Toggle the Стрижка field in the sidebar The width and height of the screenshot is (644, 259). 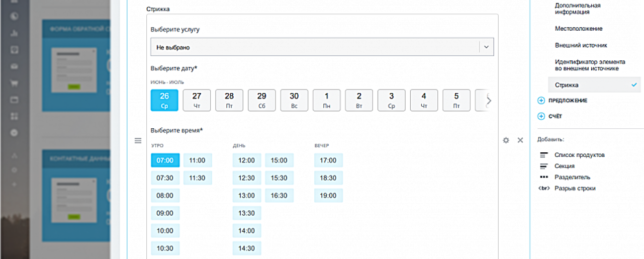[x=594, y=85]
